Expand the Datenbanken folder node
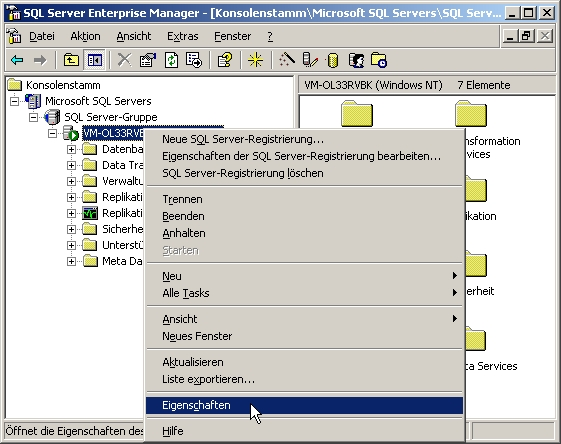This screenshot has height=444, width=561. pyautogui.click(x=71, y=149)
